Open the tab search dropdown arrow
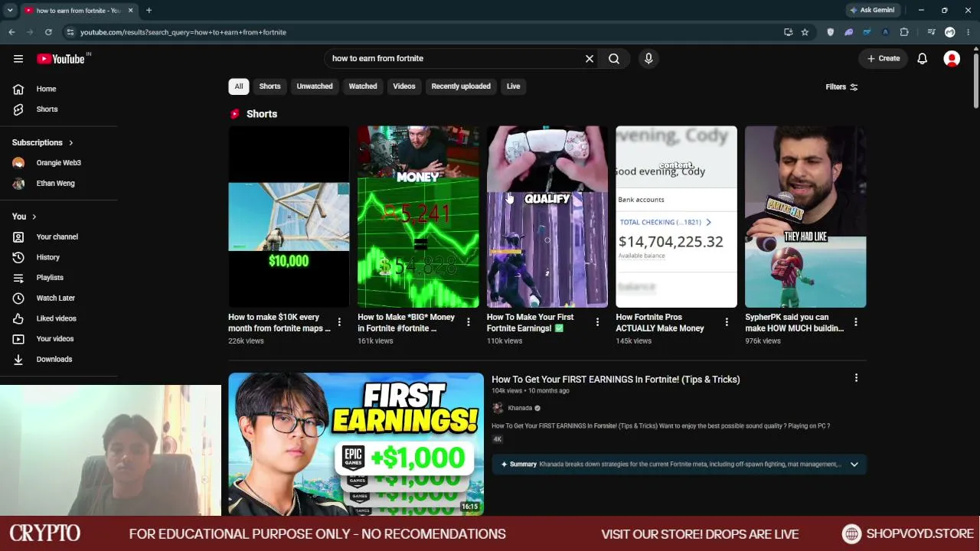 click(x=10, y=10)
